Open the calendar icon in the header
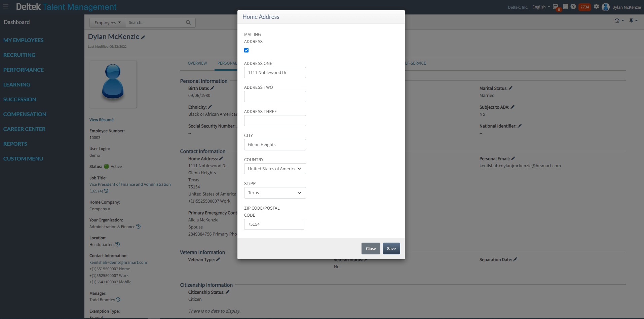This screenshot has width=644, height=319. pos(556,7)
